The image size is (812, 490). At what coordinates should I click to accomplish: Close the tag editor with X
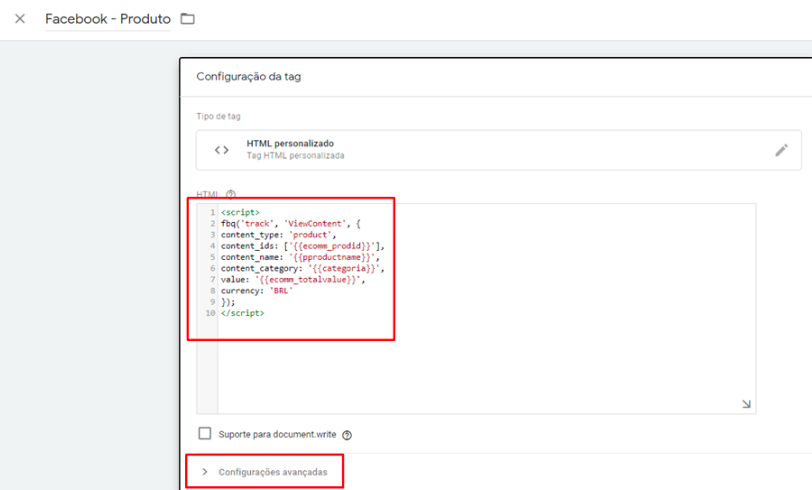20,19
